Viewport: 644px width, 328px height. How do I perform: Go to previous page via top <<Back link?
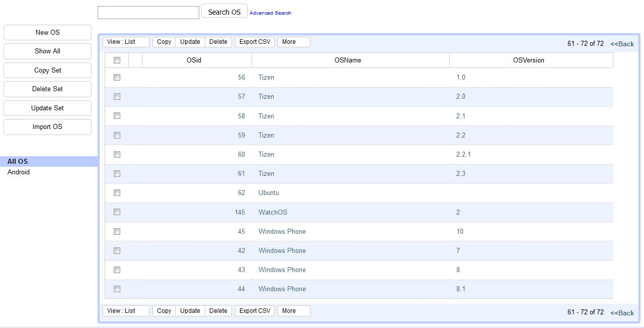coord(622,44)
